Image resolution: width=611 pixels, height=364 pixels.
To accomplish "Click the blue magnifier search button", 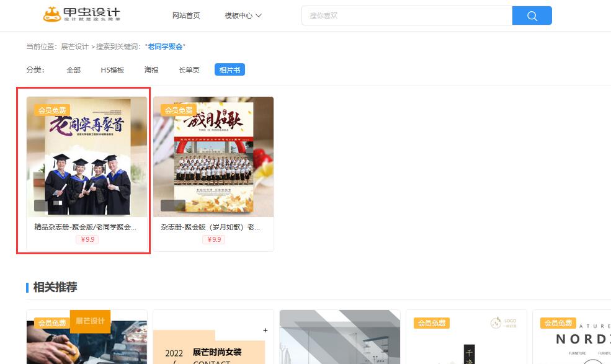I will tap(532, 16).
